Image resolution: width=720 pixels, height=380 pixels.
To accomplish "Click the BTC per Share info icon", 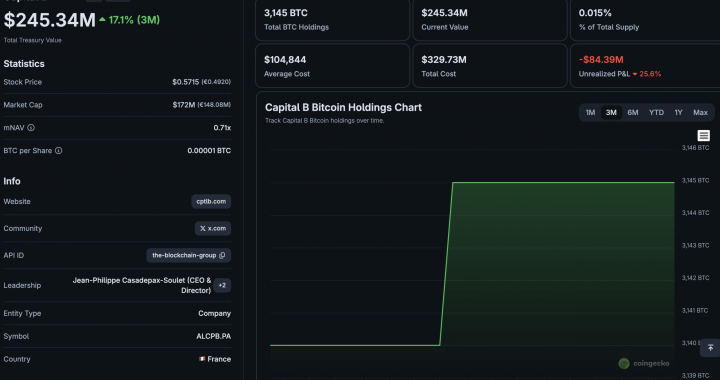I will click(x=58, y=151).
